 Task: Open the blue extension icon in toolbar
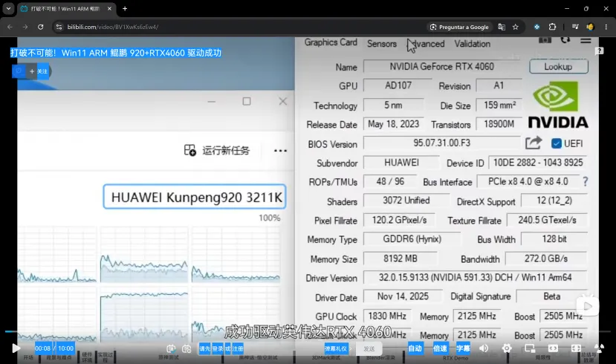536,27
